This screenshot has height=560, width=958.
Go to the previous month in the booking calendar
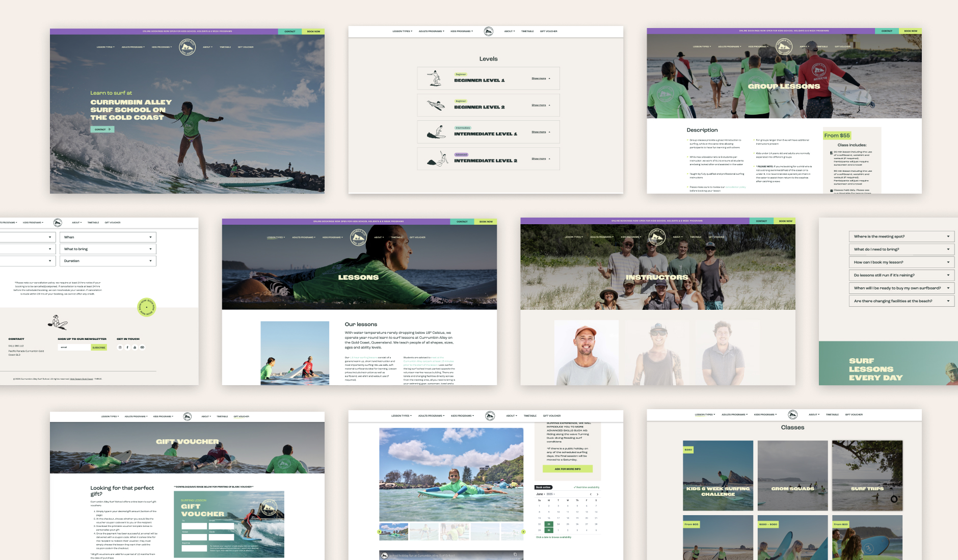[x=591, y=494]
